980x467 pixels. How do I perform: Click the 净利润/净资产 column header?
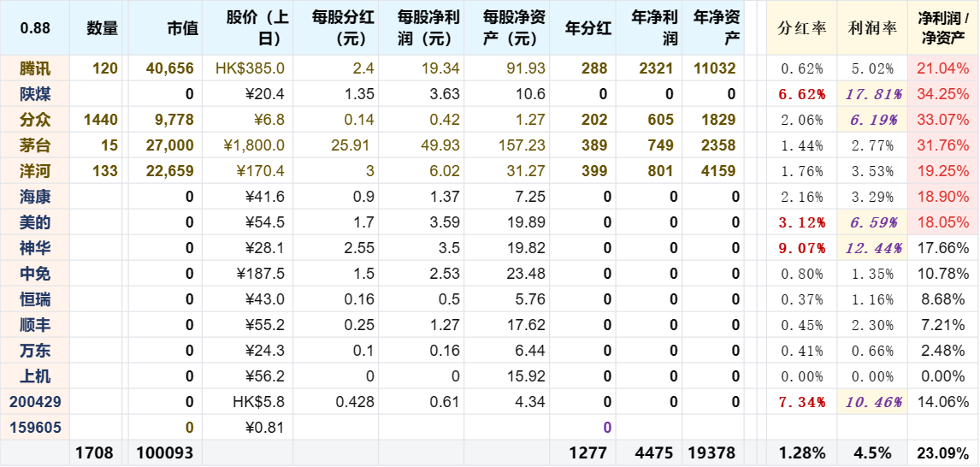pyautogui.click(x=943, y=27)
